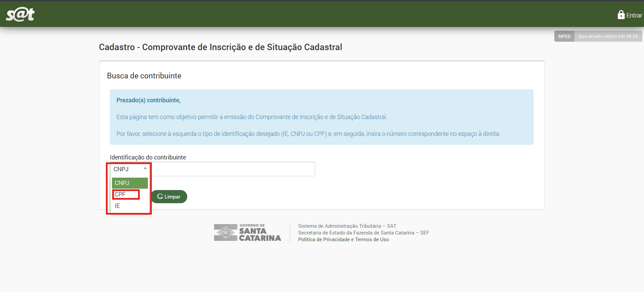This screenshot has height=292, width=644.
Task: Select the highlighted CNPJ option in list
Action: [x=130, y=183]
